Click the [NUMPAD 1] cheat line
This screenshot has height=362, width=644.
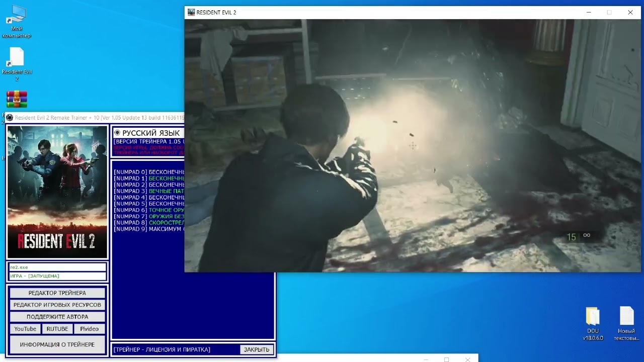click(149, 178)
